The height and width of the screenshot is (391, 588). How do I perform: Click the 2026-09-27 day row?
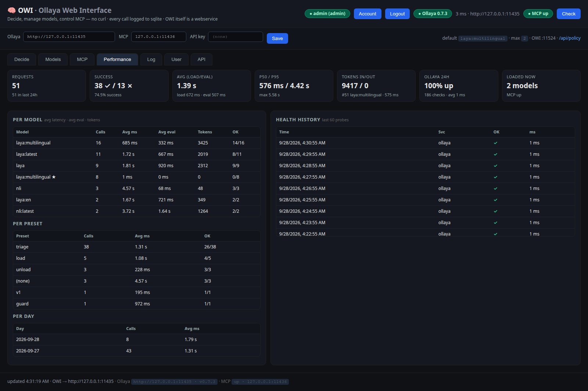137,351
